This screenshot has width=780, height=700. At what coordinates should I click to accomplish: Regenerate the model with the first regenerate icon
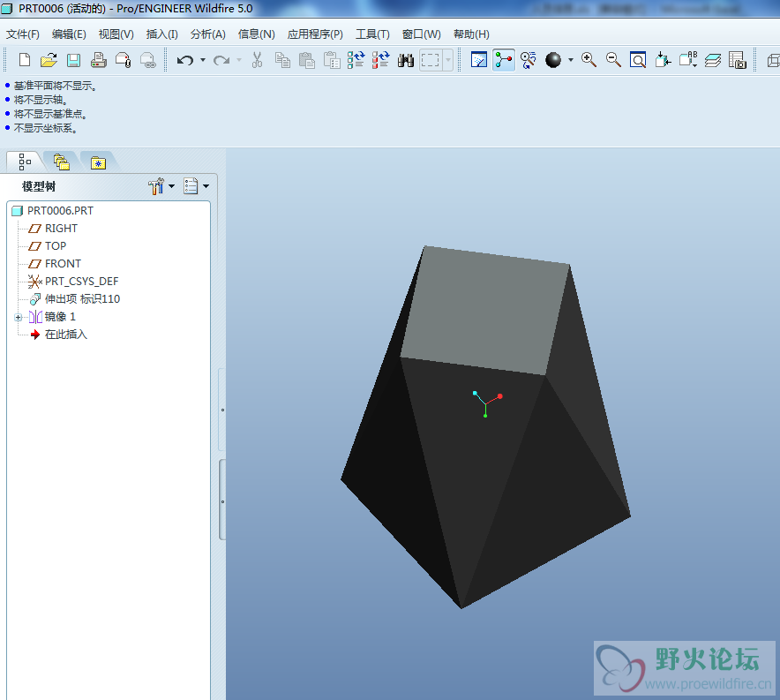pyautogui.click(x=356, y=60)
